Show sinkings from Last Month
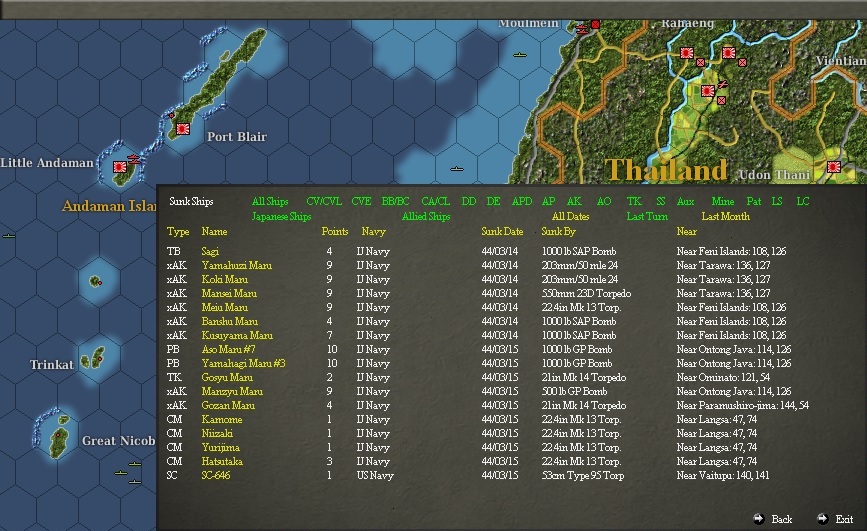 [x=725, y=216]
